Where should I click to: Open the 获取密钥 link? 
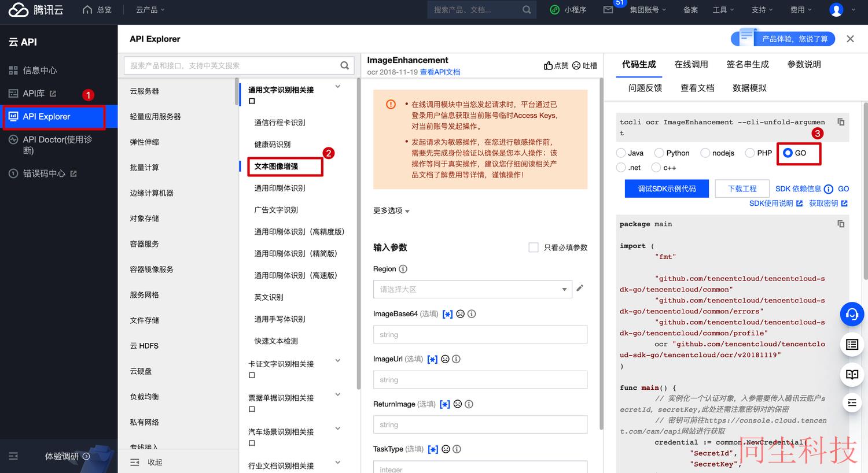pyautogui.click(x=828, y=204)
